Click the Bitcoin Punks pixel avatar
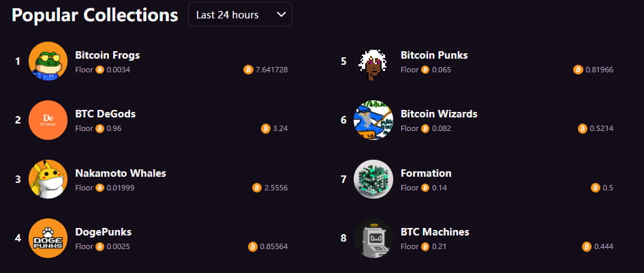This screenshot has height=273, width=644. (x=373, y=61)
